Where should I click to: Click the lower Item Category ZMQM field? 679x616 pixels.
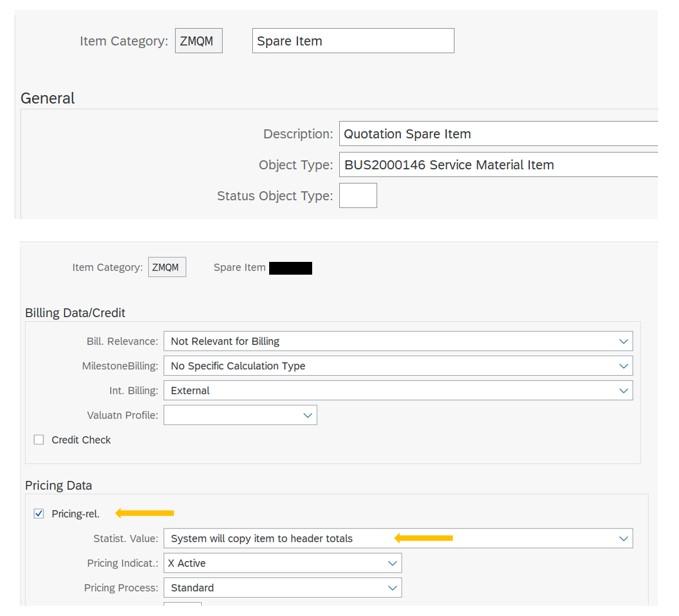pyautogui.click(x=167, y=267)
